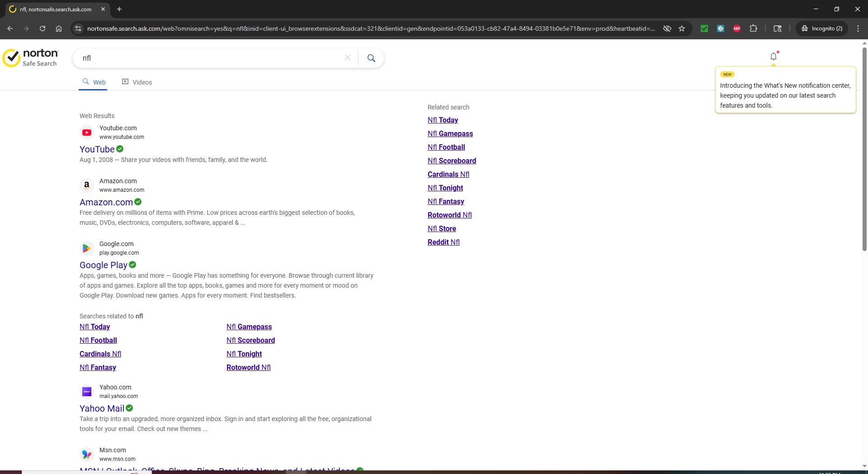Go to the browser home icon
Viewport: 868px width, 474px height.
pos(59,28)
